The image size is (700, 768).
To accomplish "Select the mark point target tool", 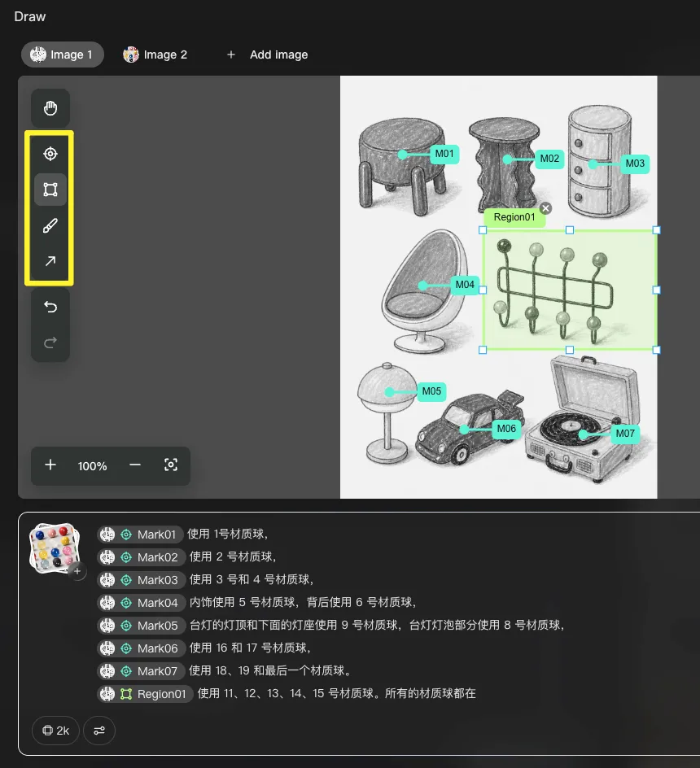I will pos(50,154).
